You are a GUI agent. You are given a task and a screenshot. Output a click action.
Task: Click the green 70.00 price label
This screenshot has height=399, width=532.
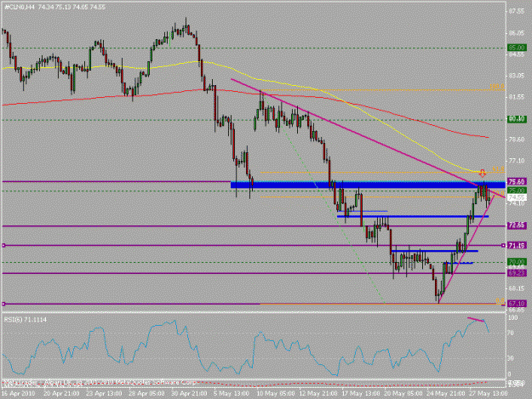click(x=517, y=262)
